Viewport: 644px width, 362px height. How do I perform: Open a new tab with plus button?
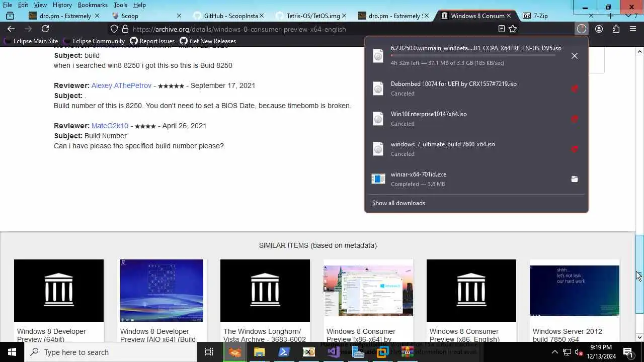pos(611,16)
